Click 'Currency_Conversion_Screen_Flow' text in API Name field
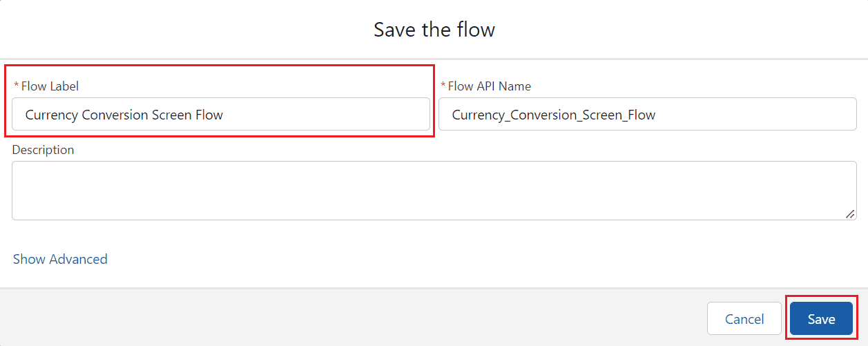 click(554, 115)
